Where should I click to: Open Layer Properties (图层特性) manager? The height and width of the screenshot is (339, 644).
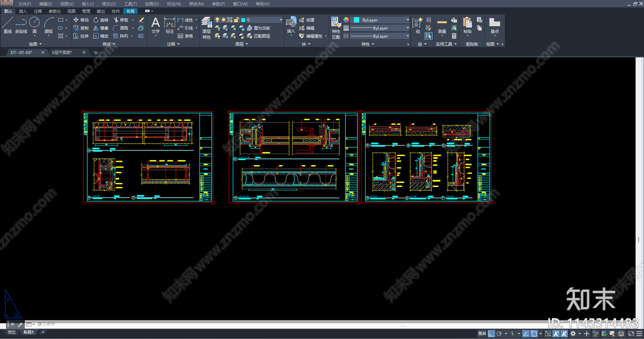pyautogui.click(x=206, y=28)
